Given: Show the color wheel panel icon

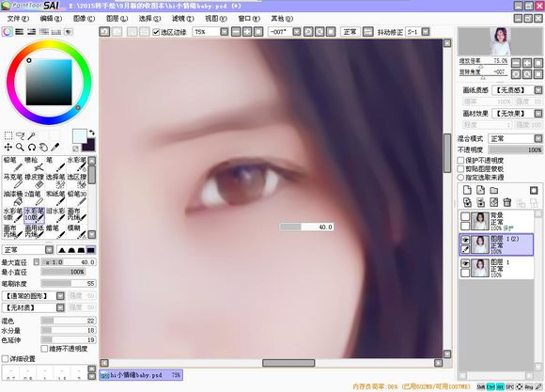Looking at the screenshot, I should (8, 32).
